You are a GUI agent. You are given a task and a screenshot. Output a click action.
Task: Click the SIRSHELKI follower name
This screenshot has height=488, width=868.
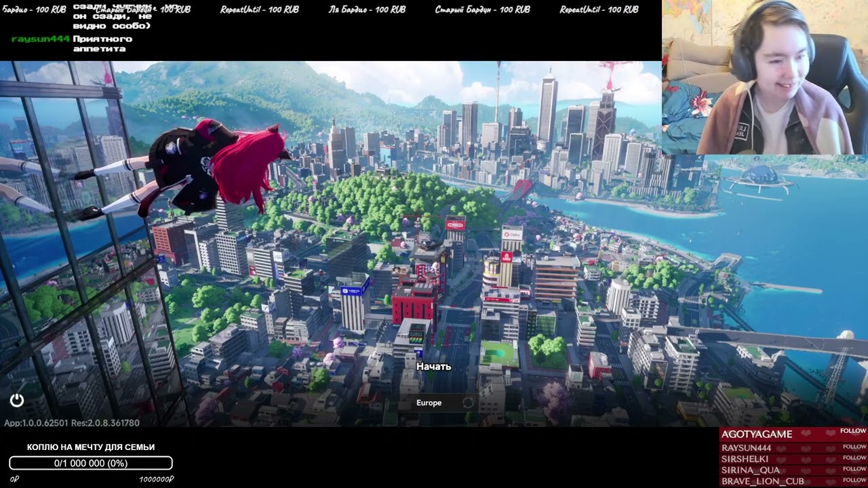point(745,459)
